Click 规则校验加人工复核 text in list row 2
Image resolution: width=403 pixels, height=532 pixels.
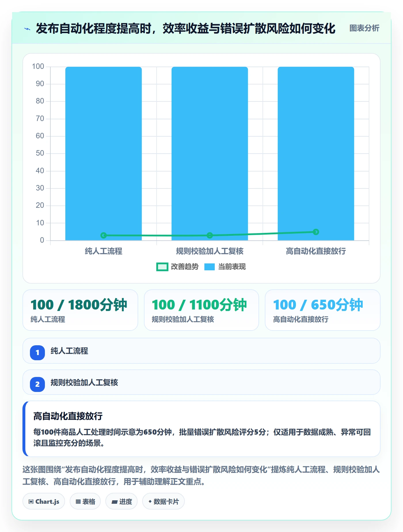(x=84, y=382)
